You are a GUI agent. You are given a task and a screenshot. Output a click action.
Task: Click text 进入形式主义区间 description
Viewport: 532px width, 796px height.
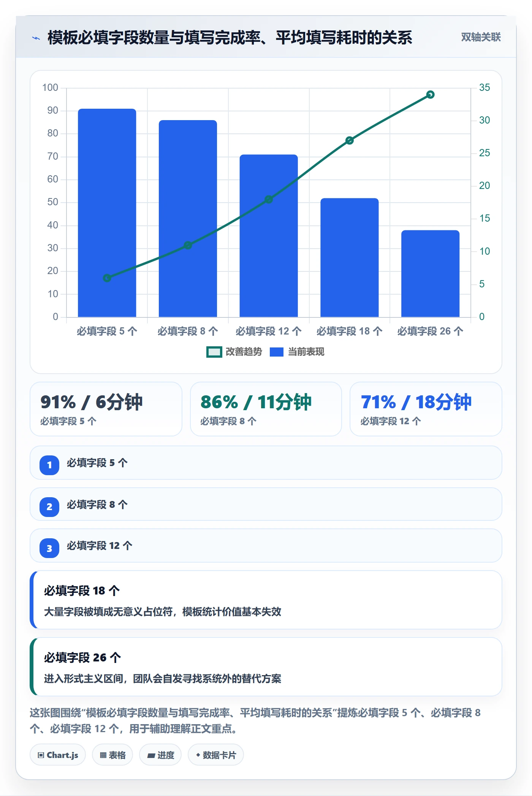[x=163, y=679]
